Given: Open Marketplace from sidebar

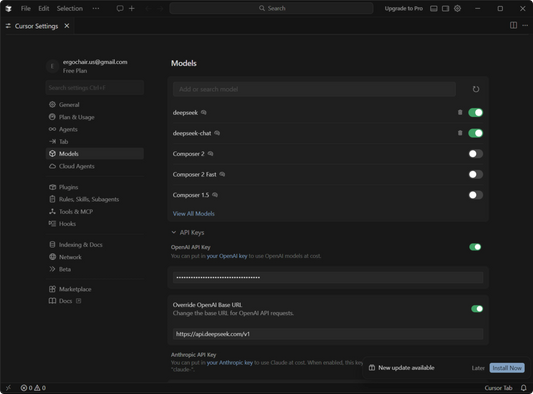Looking at the screenshot, I should point(94,289).
